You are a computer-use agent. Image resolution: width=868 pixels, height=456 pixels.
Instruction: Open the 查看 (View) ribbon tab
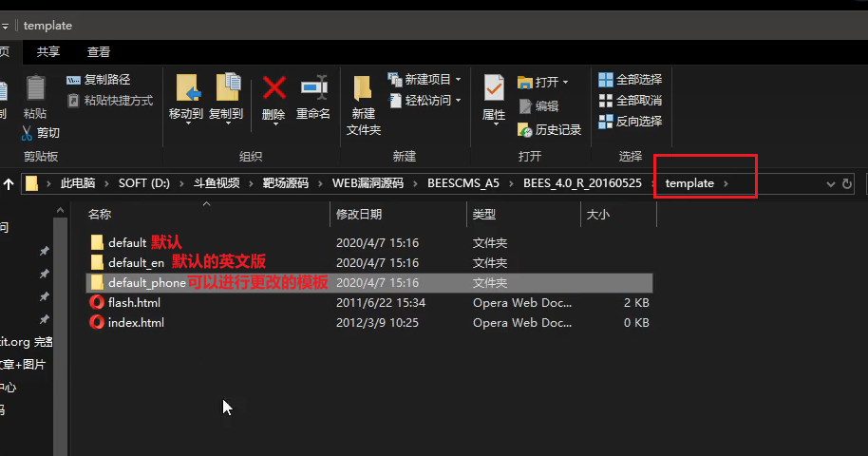[x=99, y=52]
